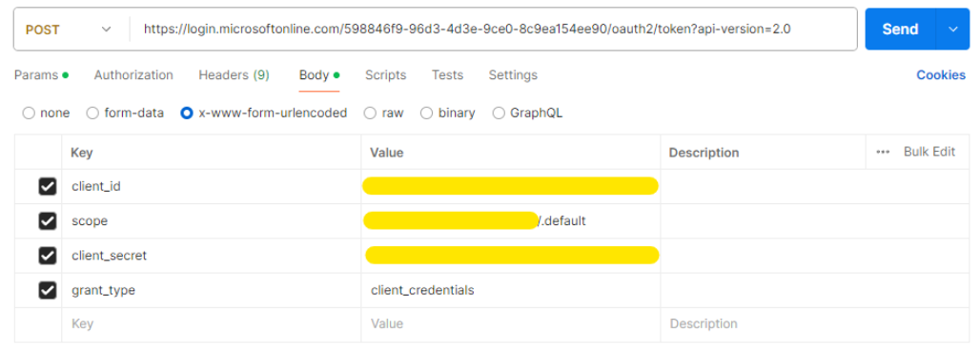Viewport: 980px width, 354px height.
Task: Select the none body option
Action: [47, 114]
